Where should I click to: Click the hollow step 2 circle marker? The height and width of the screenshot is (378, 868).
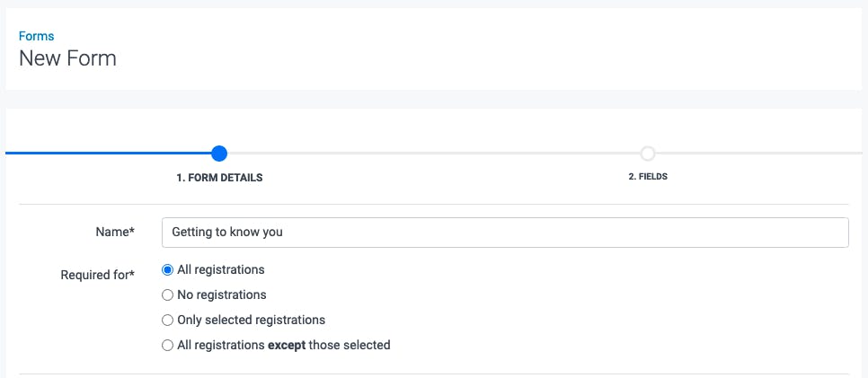[x=648, y=154]
